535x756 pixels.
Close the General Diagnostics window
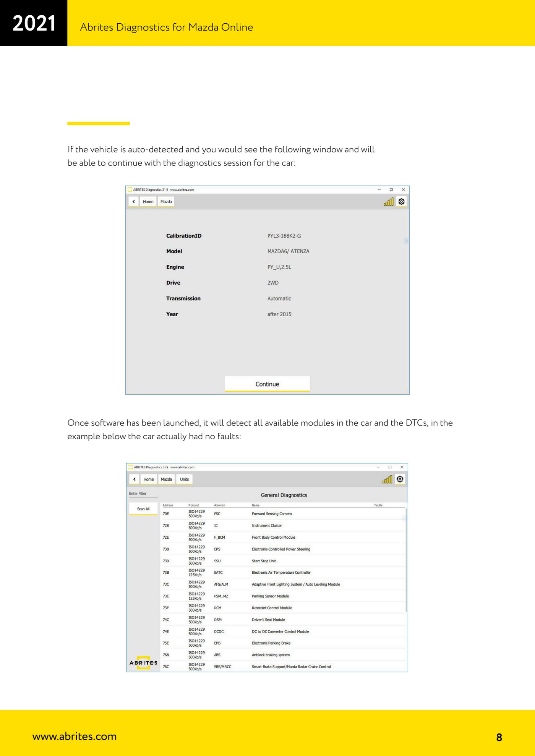(402, 467)
